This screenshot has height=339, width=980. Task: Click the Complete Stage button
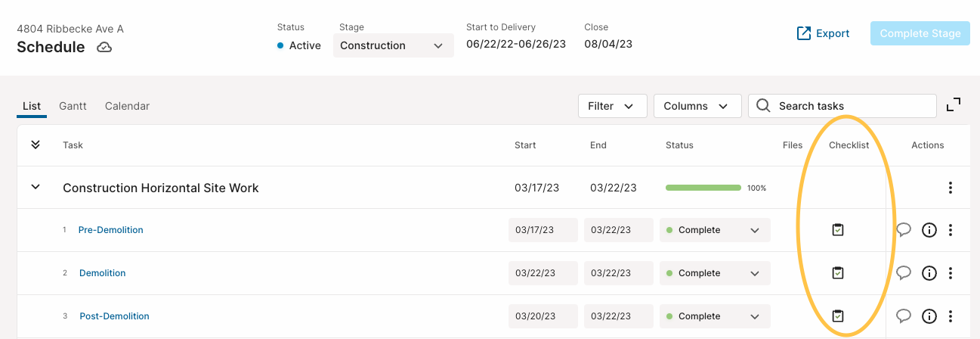tap(920, 33)
